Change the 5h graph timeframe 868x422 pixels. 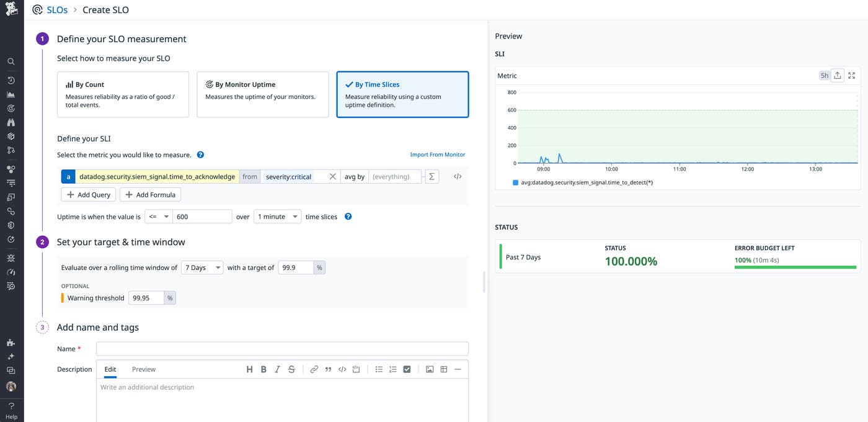pos(824,75)
